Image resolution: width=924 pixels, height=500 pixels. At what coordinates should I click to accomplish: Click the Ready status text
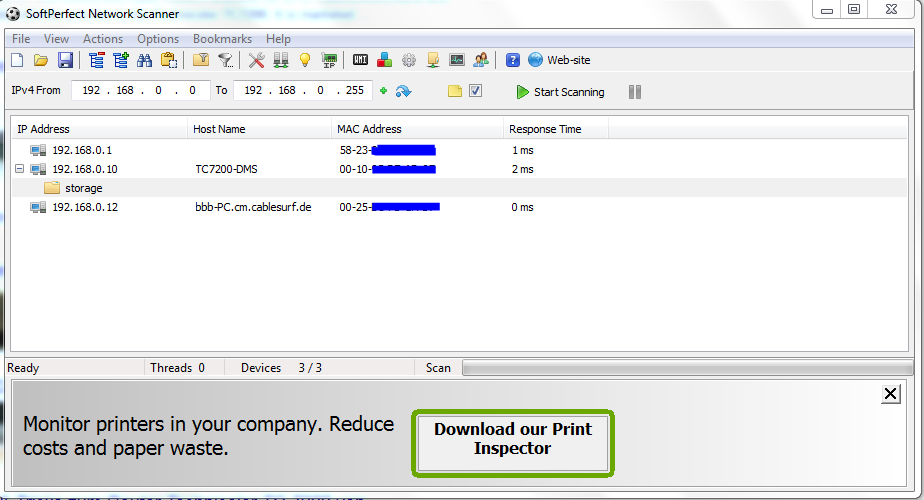click(x=23, y=368)
